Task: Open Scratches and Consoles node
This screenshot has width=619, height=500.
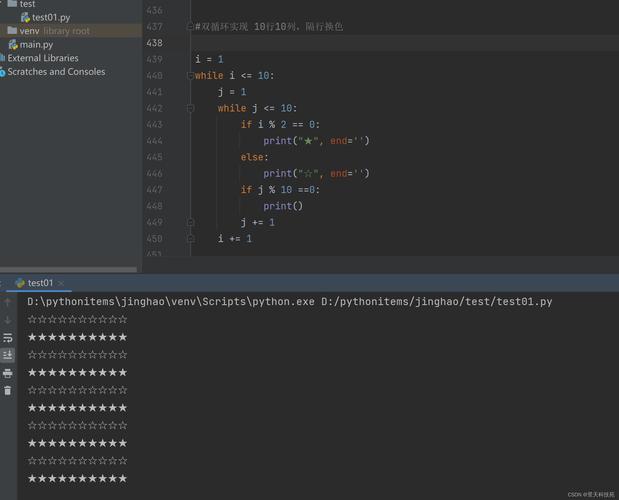Action: (x=56, y=72)
